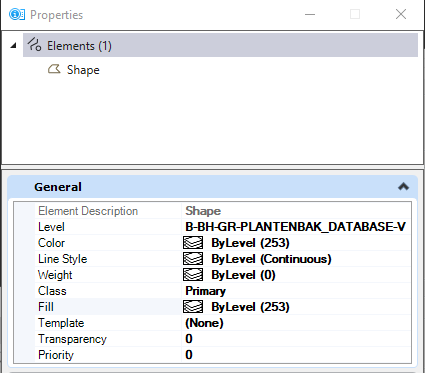Click the Transparency value field
425x373 pixels.
tap(296, 339)
